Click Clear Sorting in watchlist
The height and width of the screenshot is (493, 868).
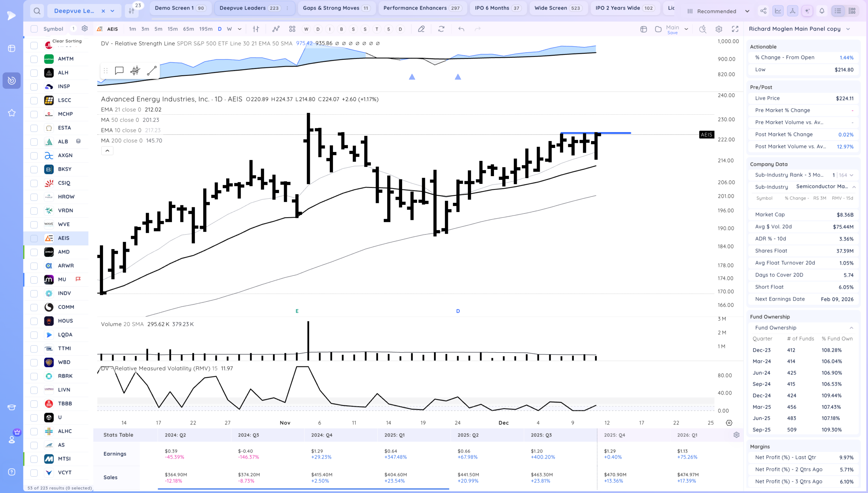(67, 41)
